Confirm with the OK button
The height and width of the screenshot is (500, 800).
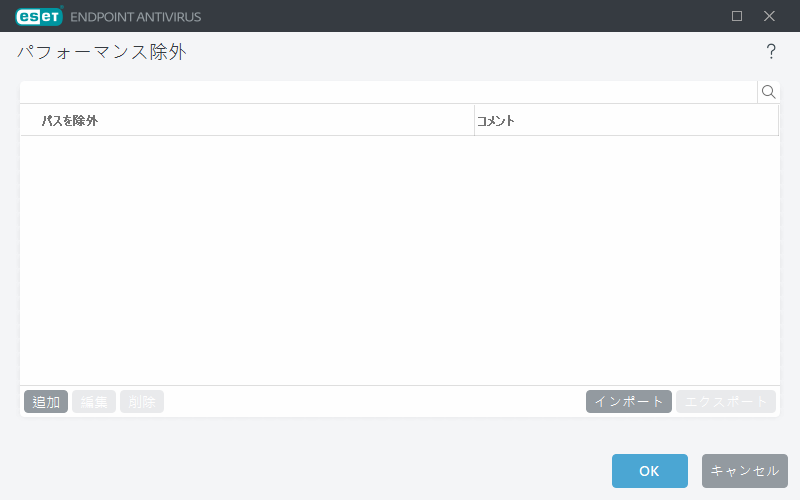point(649,471)
